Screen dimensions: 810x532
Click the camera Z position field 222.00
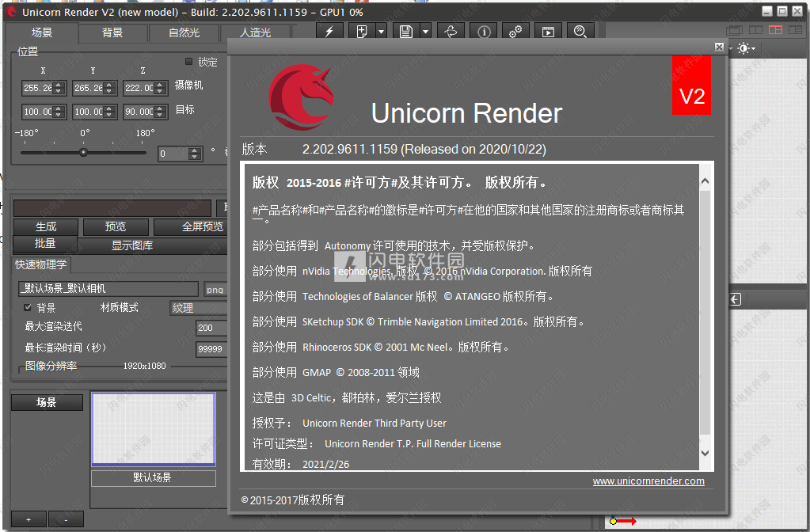(139, 88)
